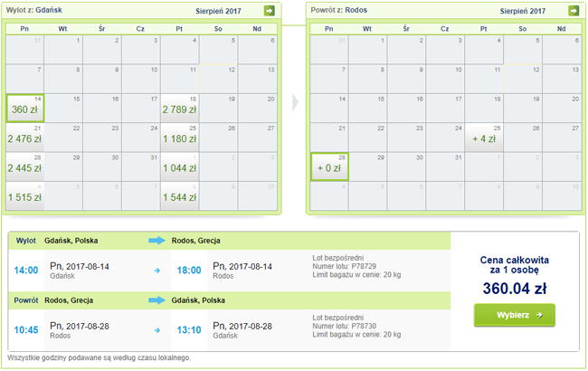Screen dimensions: 588x371
Task: Click small arrow between 10:45 and 13:10
Action: [158, 328]
